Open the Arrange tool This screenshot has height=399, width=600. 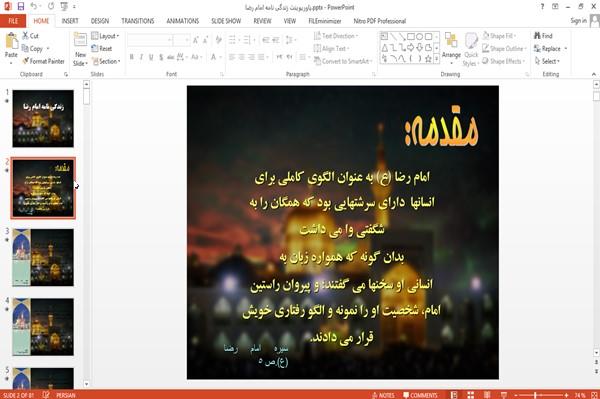(x=451, y=49)
